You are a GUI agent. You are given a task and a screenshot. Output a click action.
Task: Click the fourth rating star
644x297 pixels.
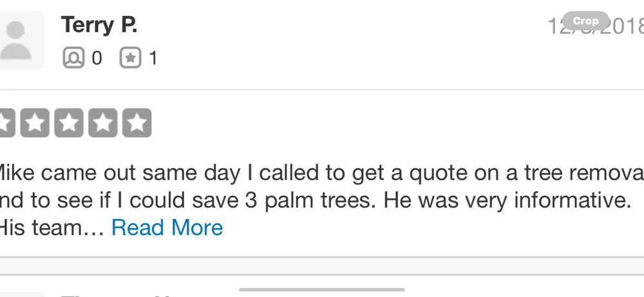pos(102,123)
